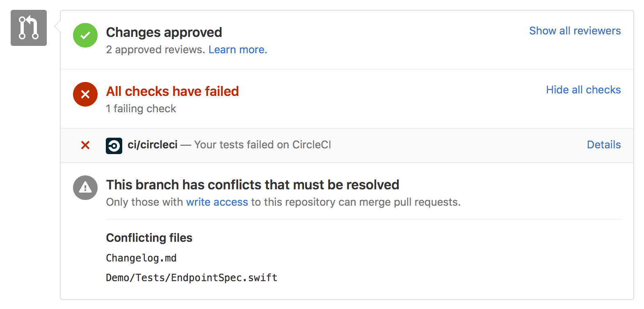Click the checkmark inside the green circle
The height and width of the screenshot is (309, 644).
[85, 35]
